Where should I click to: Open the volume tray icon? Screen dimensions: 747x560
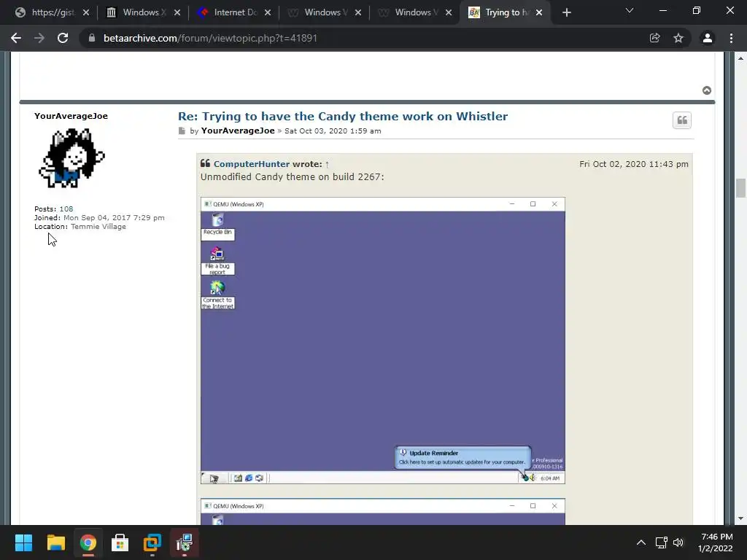pyautogui.click(x=678, y=542)
